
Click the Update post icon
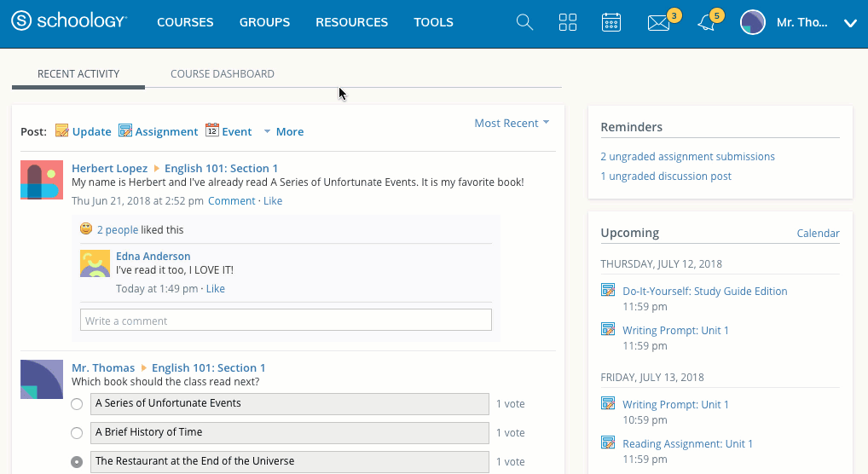coord(62,131)
